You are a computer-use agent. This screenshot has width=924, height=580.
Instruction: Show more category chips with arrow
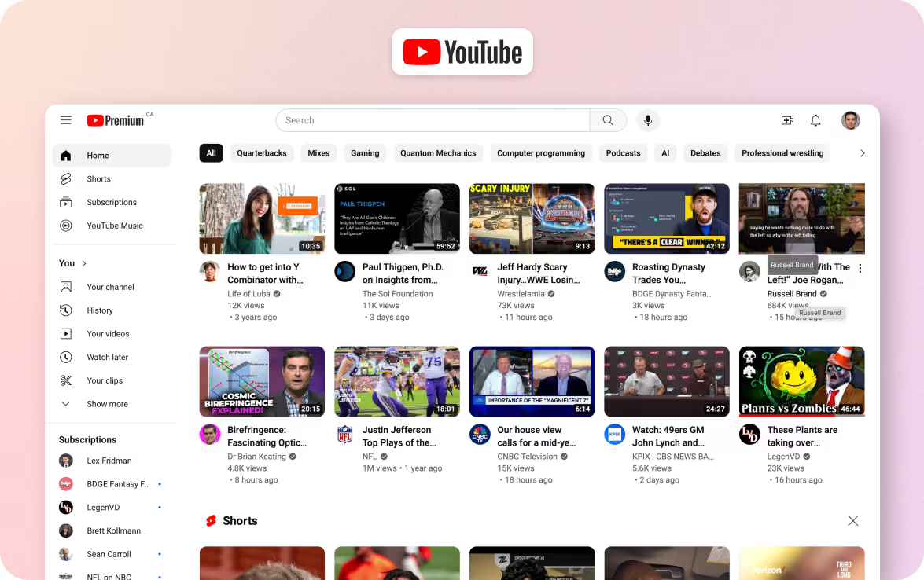click(x=862, y=153)
